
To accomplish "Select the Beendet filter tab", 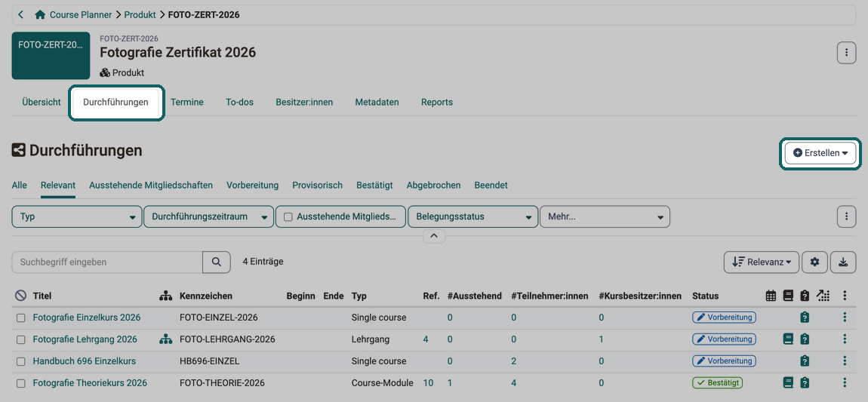I will pyautogui.click(x=491, y=186).
